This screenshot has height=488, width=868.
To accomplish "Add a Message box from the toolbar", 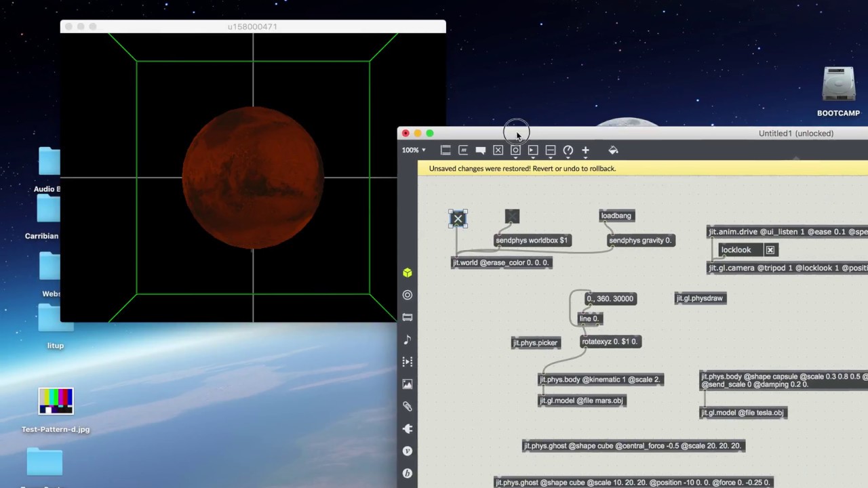I will [x=463, y=150].
